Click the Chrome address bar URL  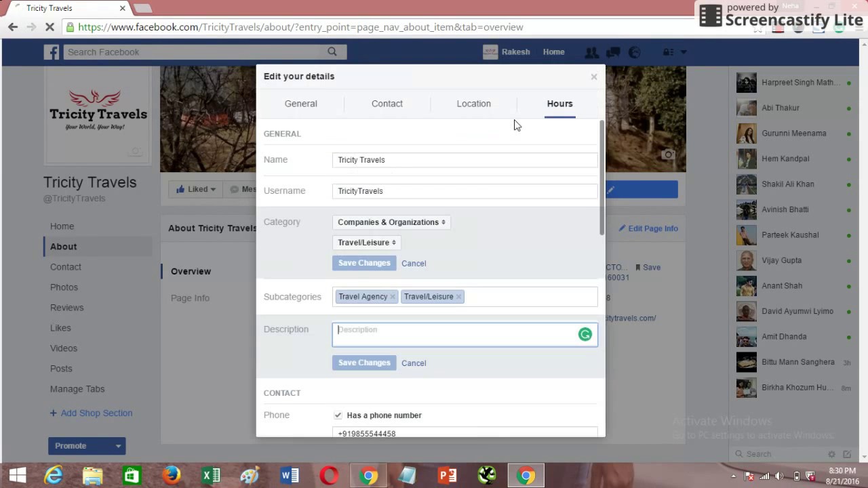300,27
